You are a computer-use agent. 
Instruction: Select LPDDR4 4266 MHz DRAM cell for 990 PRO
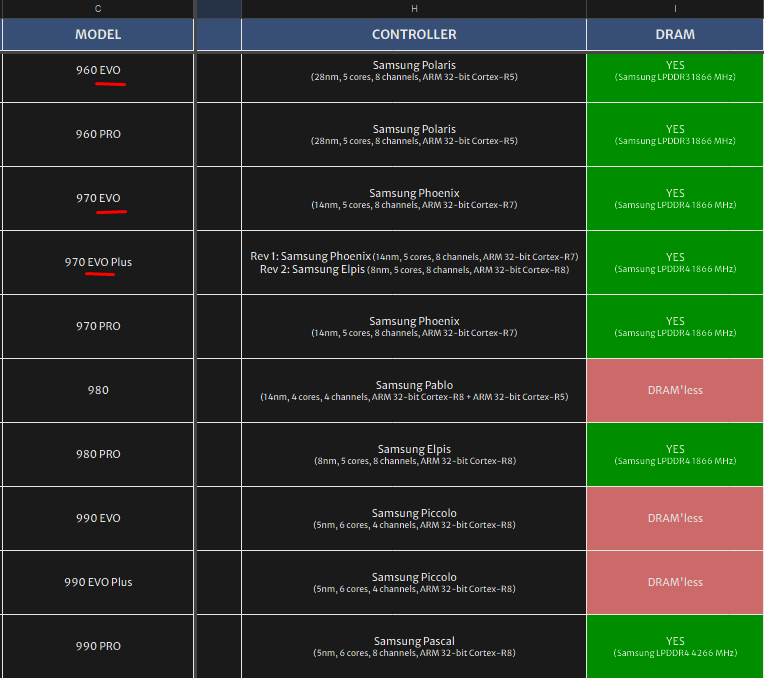pos(675,646)
